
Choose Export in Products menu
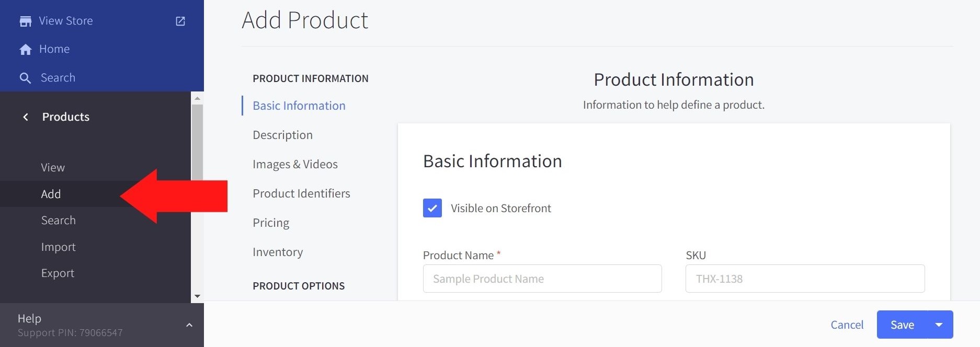58,273
